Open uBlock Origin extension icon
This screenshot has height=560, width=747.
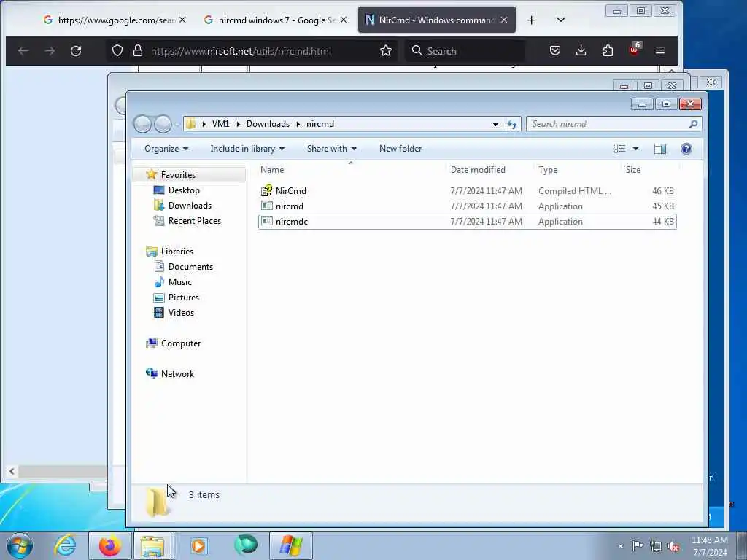(635, 49)
